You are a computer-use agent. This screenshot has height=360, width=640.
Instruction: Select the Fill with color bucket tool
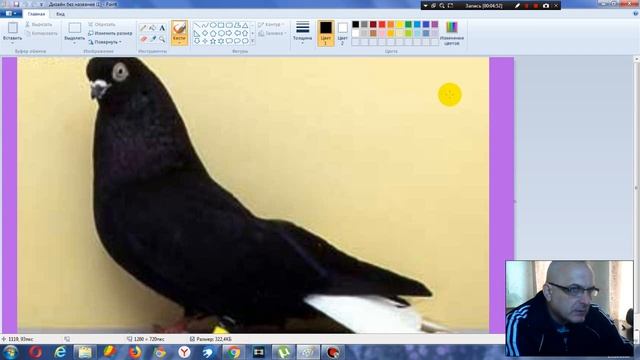point(153,28)
